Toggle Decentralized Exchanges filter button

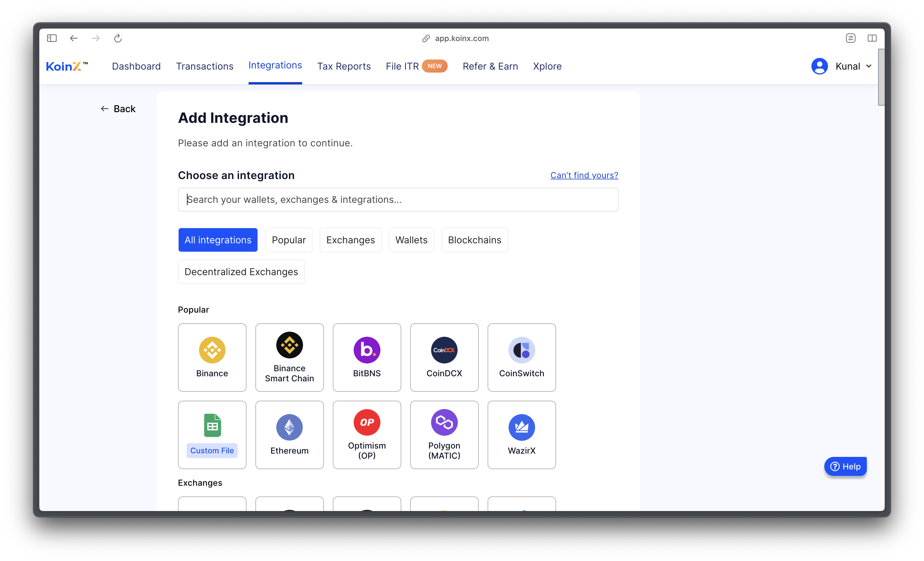point(241,272)
